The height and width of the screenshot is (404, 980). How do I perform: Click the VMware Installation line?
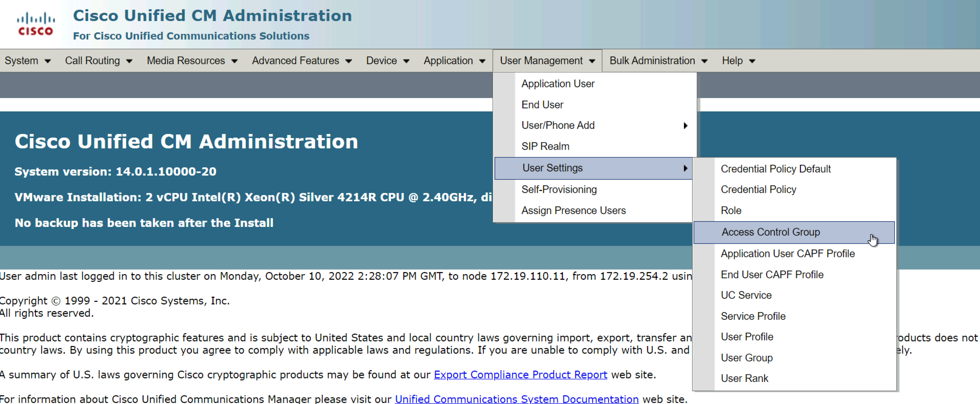coord(253,197)
